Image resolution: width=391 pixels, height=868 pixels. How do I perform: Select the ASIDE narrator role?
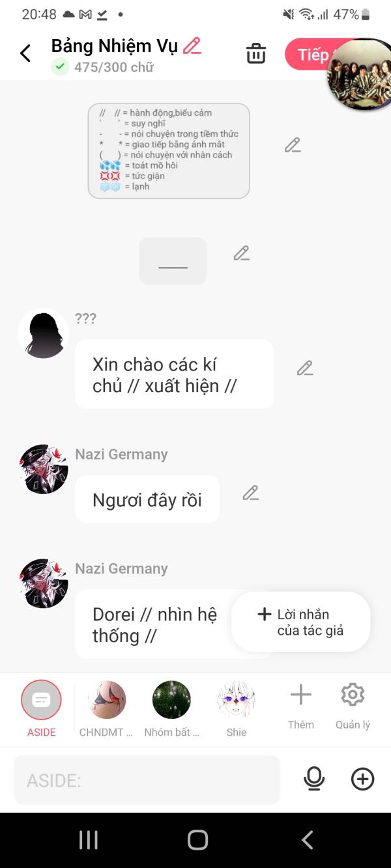tap(41, 708)
